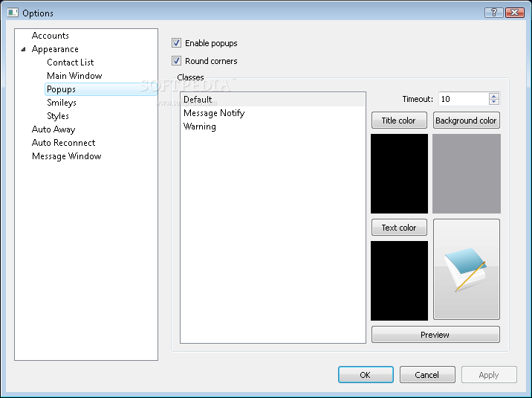Open the Main Window settings
The height and width of the screenshot is (398, 532).
click(x=74, y=76)
